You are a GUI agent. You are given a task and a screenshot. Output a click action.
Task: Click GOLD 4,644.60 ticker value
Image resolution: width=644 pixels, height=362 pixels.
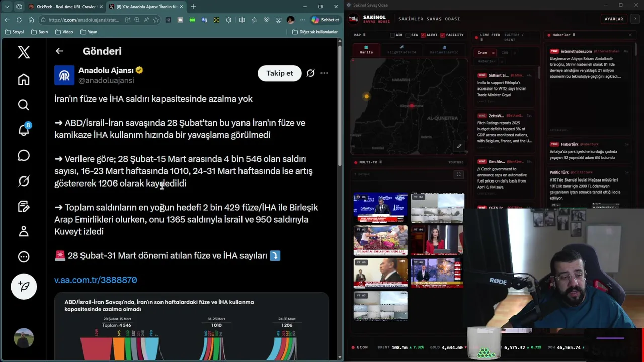point(452,347)
